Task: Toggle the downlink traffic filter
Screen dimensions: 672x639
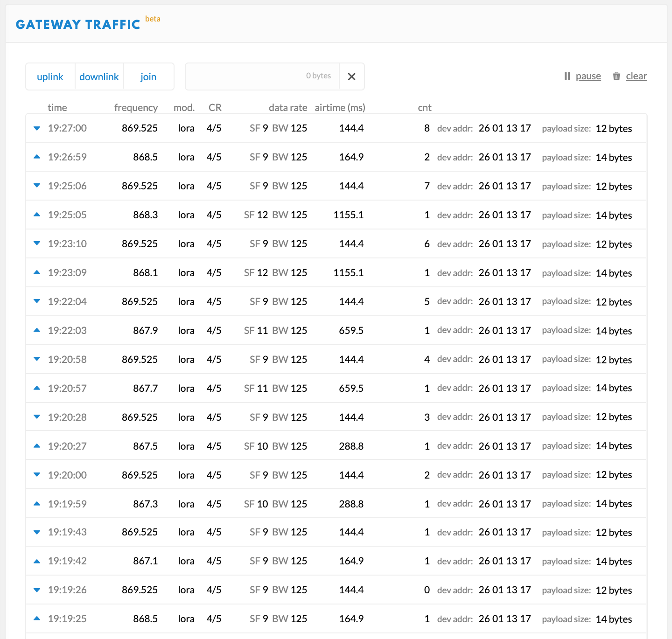Action: point(99,76)
